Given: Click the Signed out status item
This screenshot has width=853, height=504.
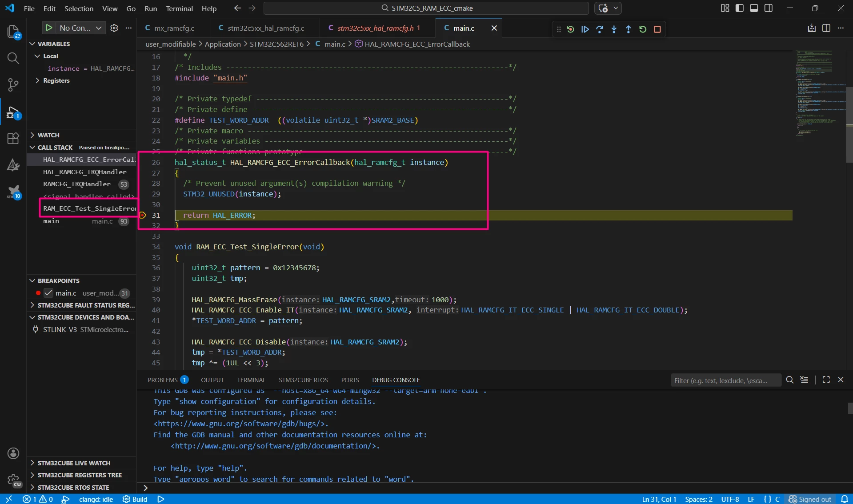Looking at the screenshot, I should 810,499.
